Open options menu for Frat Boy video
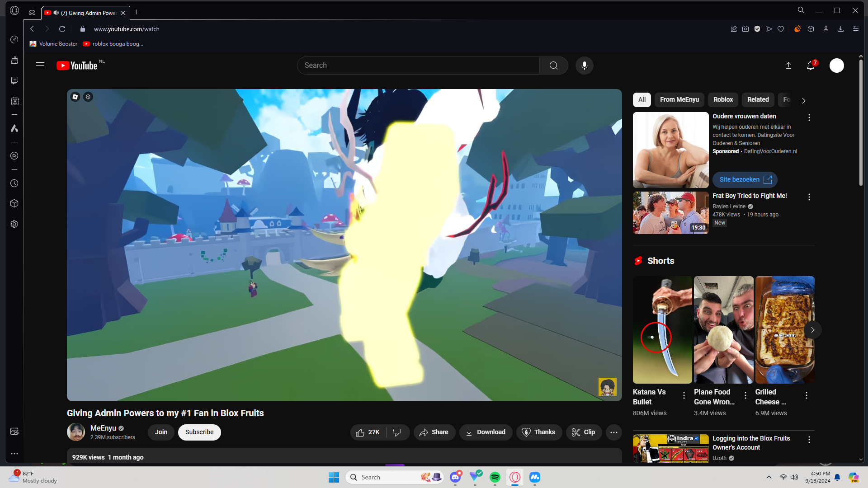868x488 pixels. [809, 197]
